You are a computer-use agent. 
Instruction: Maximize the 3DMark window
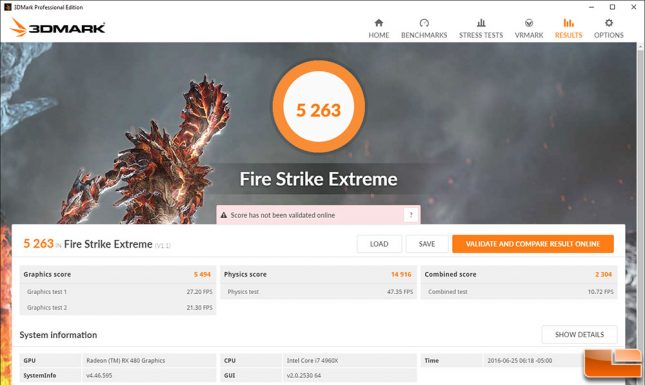tap(613, 7)
